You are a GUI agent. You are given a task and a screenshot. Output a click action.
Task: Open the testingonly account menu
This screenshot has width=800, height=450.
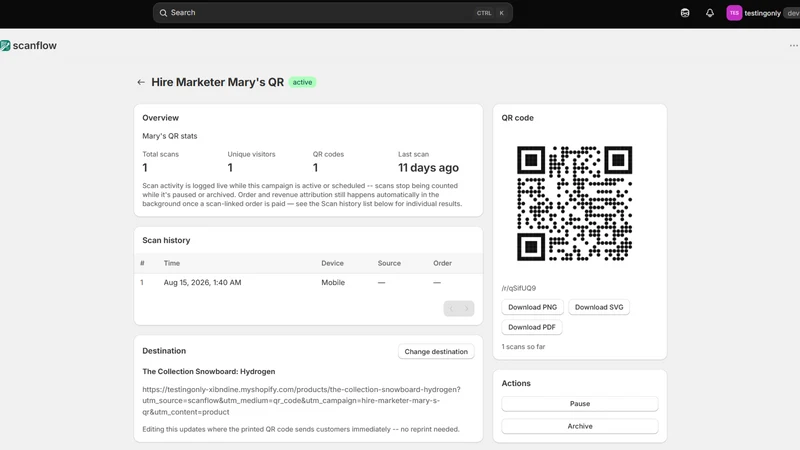[762, 13]
